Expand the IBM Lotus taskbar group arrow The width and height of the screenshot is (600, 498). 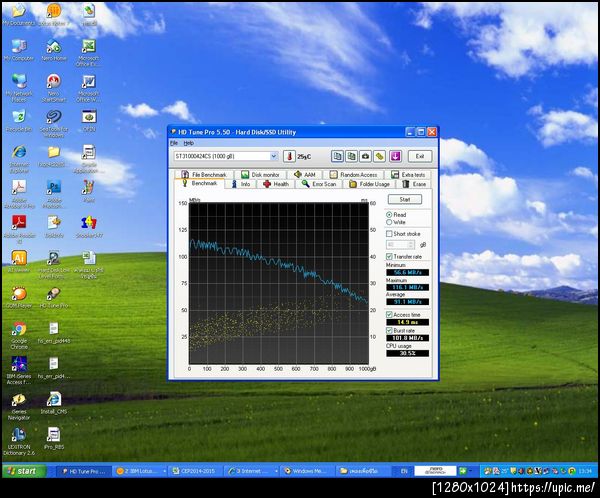[x=165, y=471]
